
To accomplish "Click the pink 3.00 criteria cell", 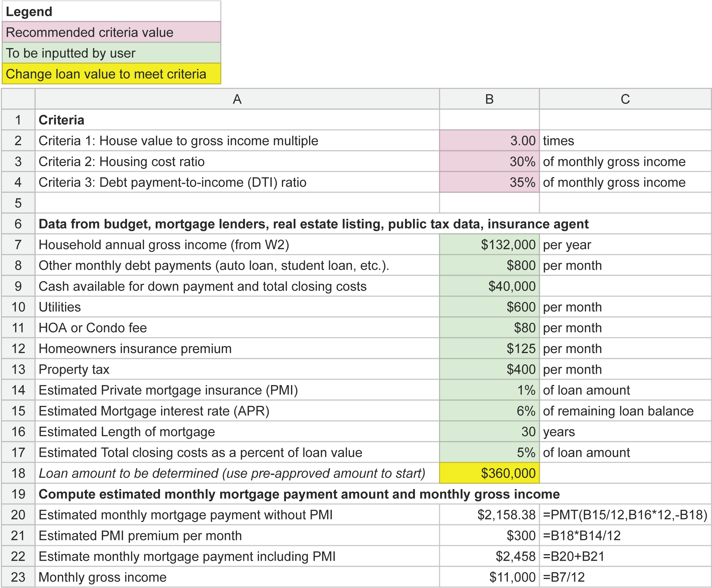I will click(489, 141).
